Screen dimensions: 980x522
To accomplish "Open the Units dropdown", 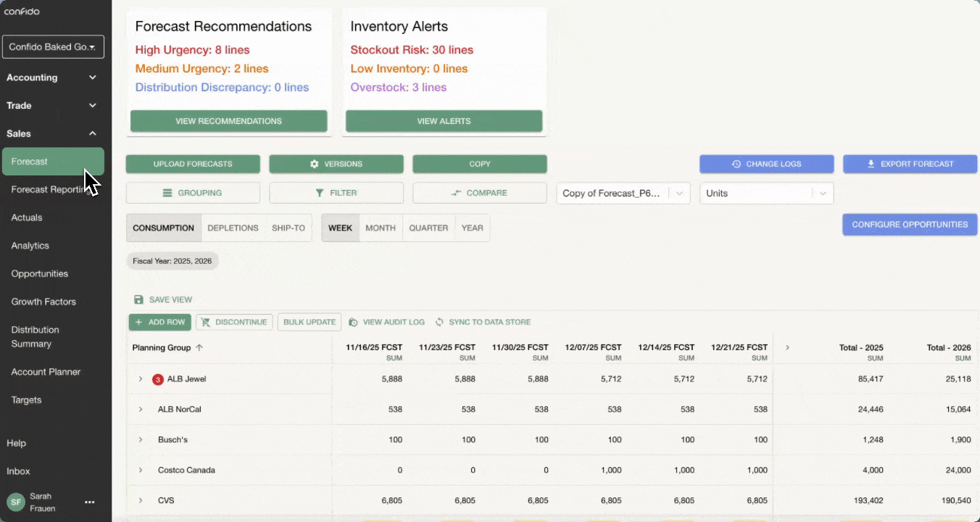I will (x=766, y=194).
